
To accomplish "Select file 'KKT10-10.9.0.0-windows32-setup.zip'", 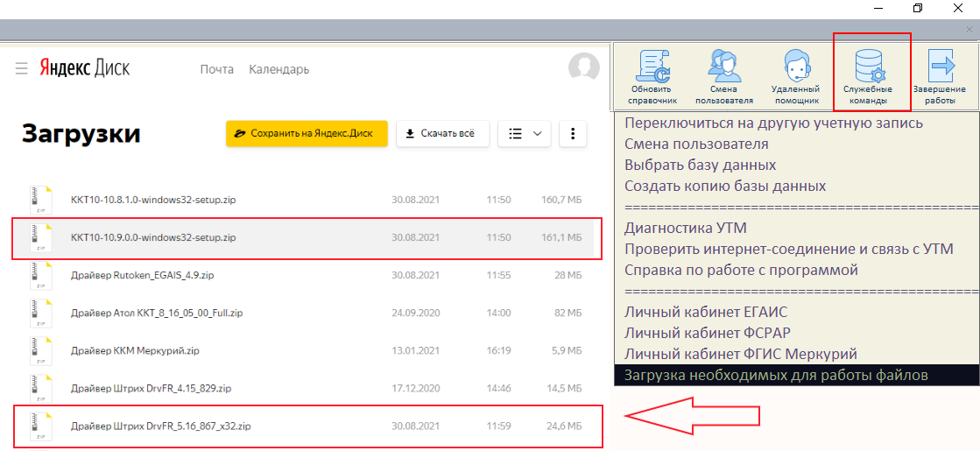I will click(x=153, y=237).
